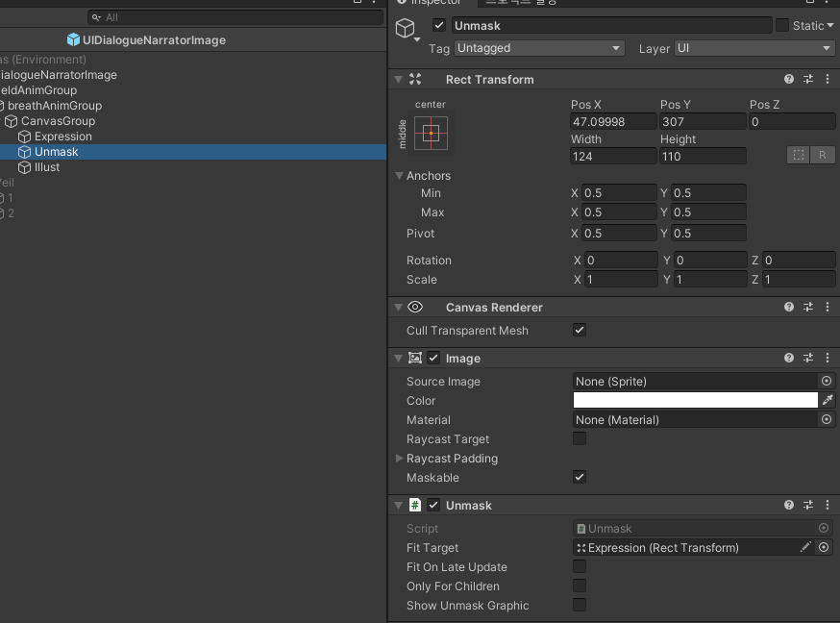Screen dimensions: 840x623
Task: Edit the Pos Y field 307
Action: [x=703, y=121]
